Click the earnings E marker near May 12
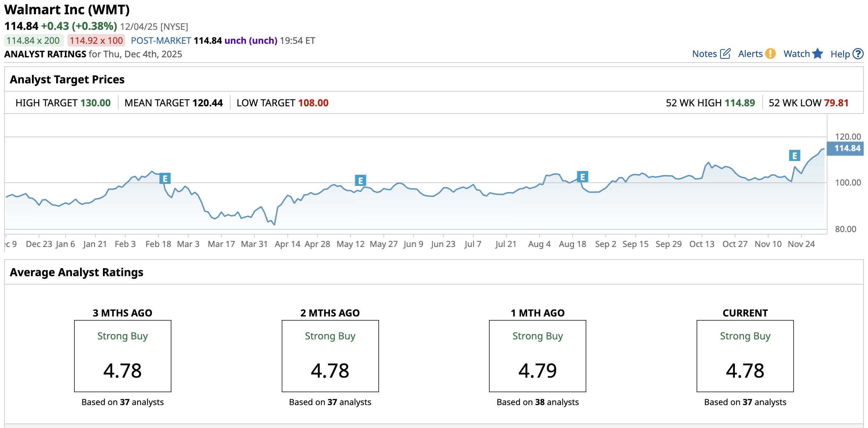The width and height of the screenshot is (868, 428). pyautogui.click(x=360, y=181)
